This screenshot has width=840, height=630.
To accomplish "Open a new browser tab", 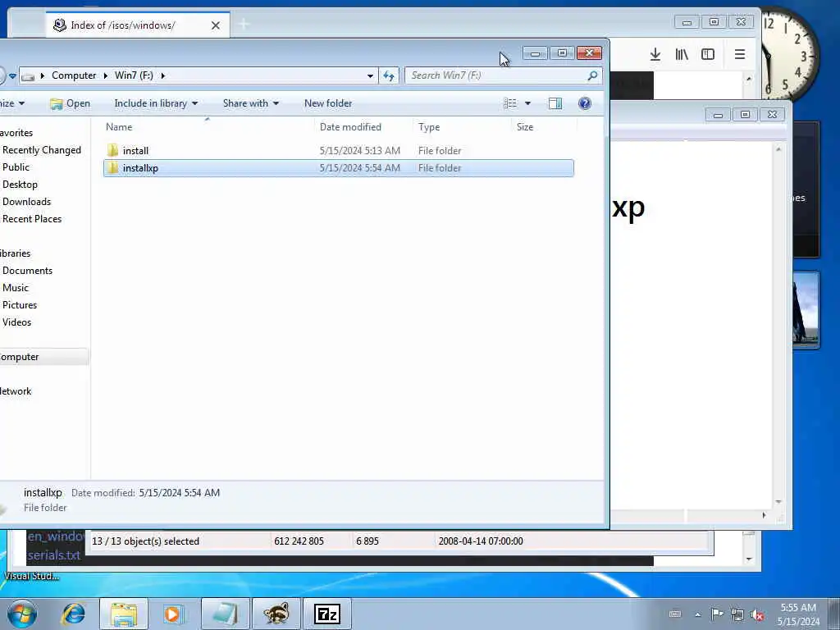I will (244, 24).
